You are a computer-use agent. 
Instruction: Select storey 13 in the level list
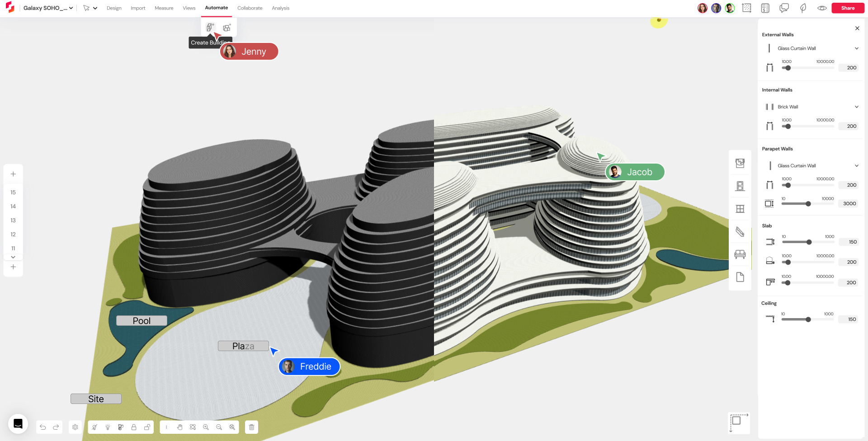pyautogui.click(x=13, y=220)
